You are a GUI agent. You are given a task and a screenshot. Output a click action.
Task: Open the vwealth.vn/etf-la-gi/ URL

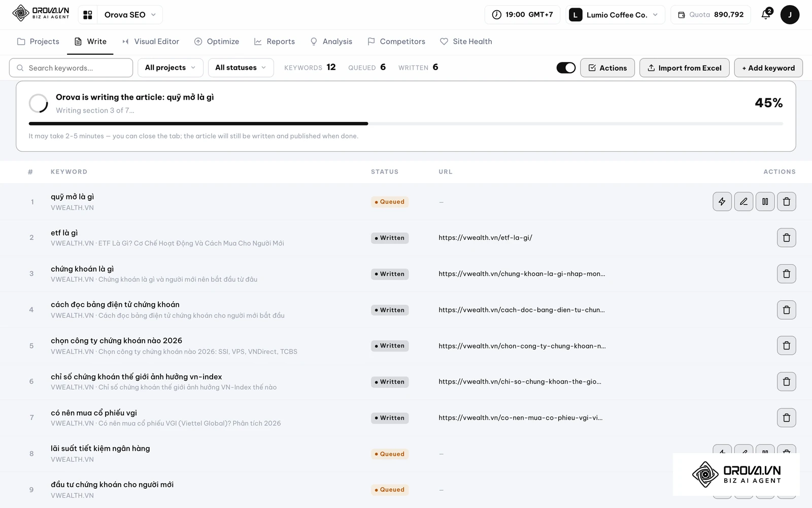(485, 238)
